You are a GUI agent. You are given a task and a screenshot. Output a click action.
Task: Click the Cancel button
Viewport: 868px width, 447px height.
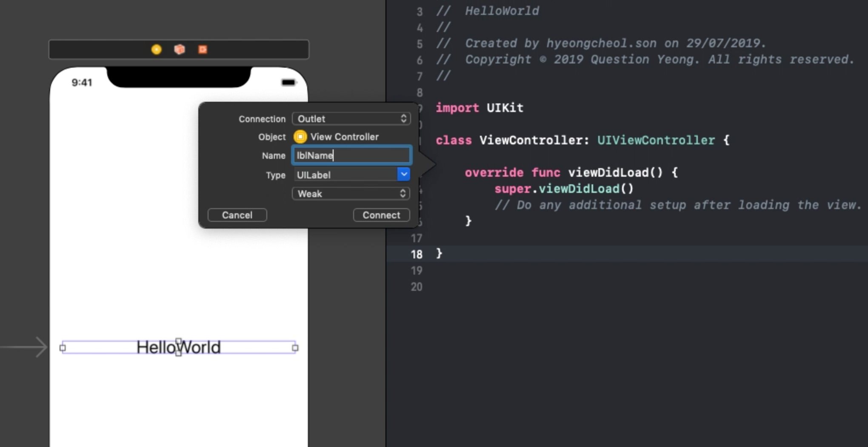237,215
